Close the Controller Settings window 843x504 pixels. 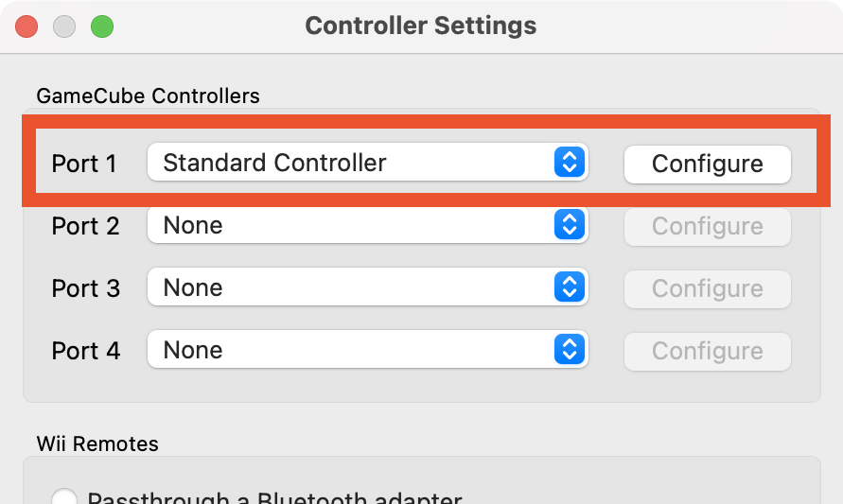coord(26,26)
